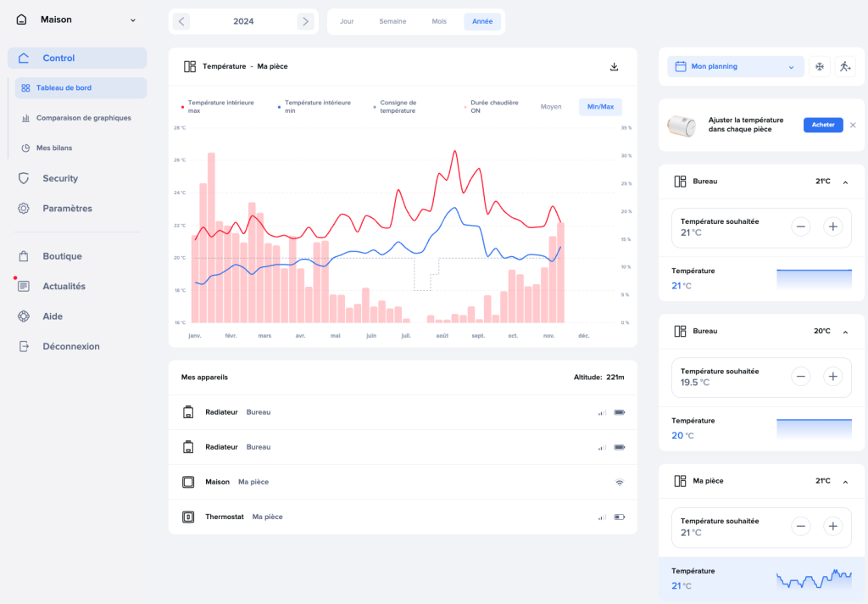The width and height of the screenshot is (868, 604).
Task: Activate away mode running person icon
Action: point(844,67)
